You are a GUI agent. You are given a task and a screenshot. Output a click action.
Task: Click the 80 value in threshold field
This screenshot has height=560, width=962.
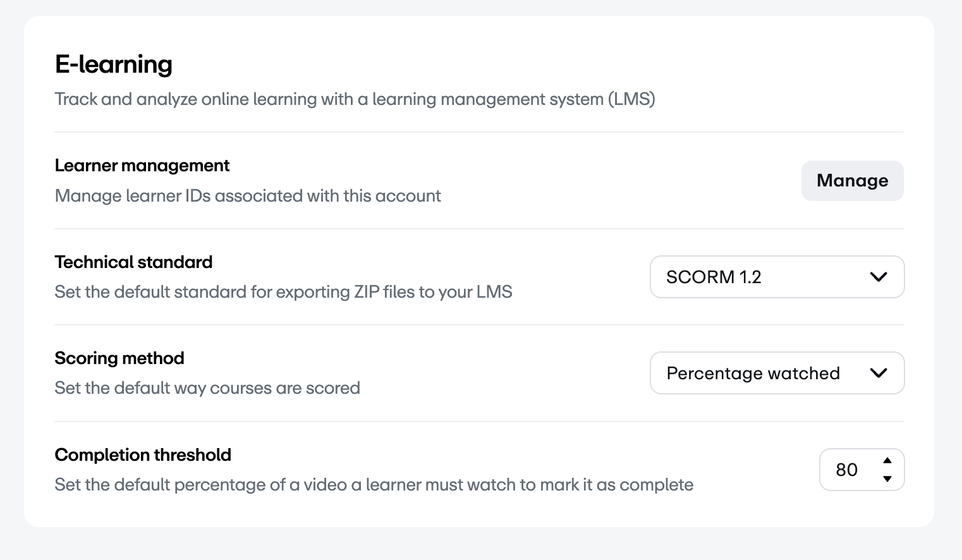pos(846,470)
